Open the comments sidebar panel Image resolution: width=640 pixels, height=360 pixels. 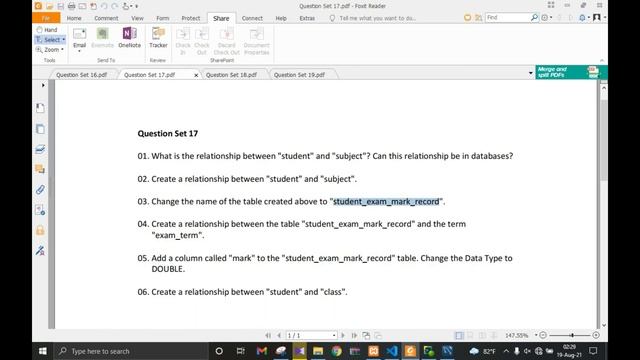pyautogui.click(x=40, y=169)
